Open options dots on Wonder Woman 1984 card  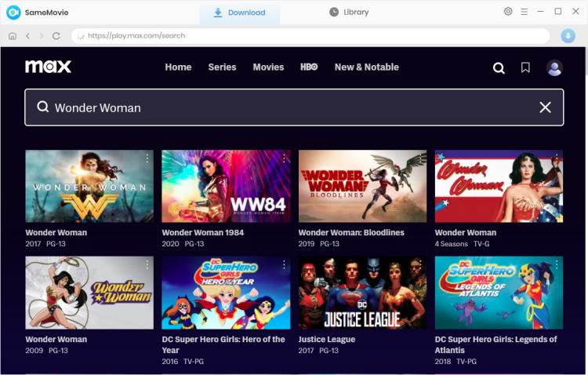pos(284,158)
